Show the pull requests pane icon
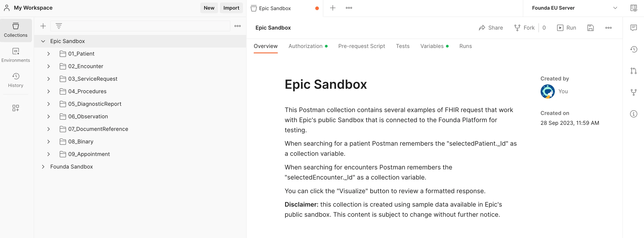The width and height of the screenshot is (644, 238). pos(633,71)
